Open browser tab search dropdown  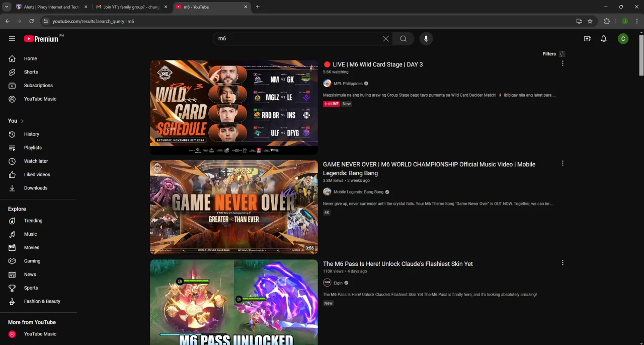(7, 7)
